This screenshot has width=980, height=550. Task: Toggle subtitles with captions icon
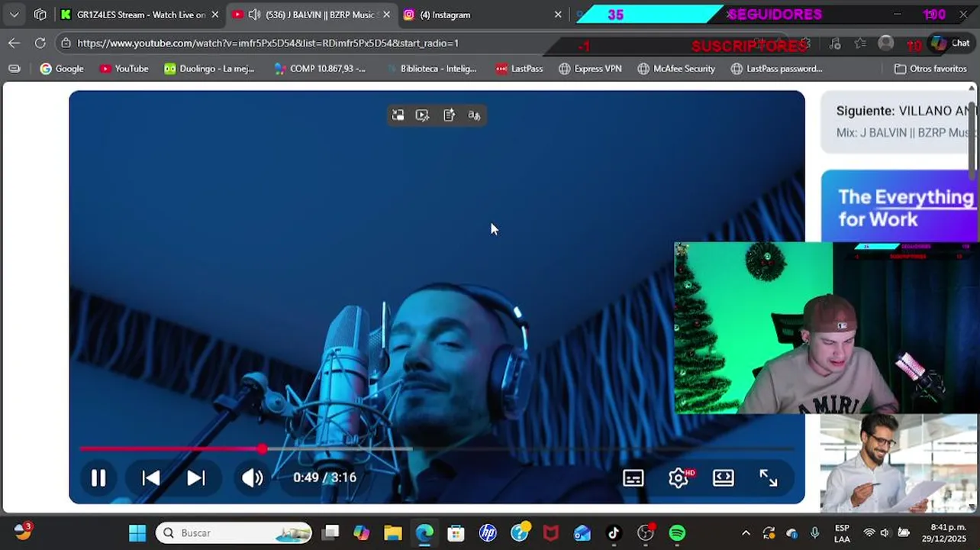tap(633, 478)
